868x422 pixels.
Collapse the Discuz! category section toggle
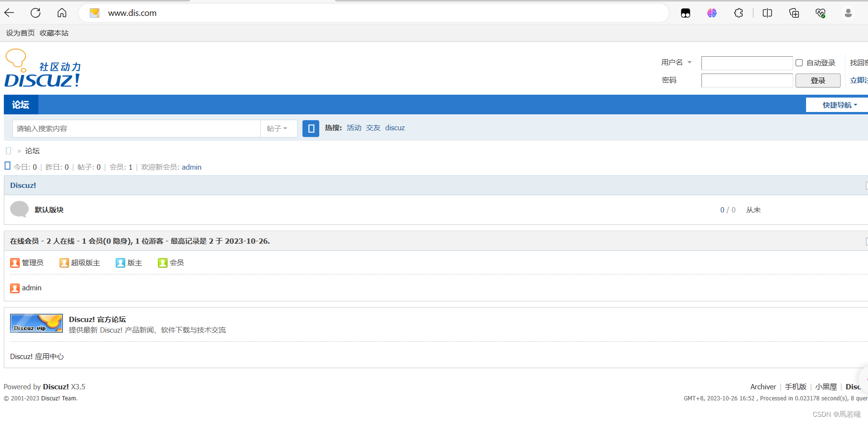[x=867, y=186]
